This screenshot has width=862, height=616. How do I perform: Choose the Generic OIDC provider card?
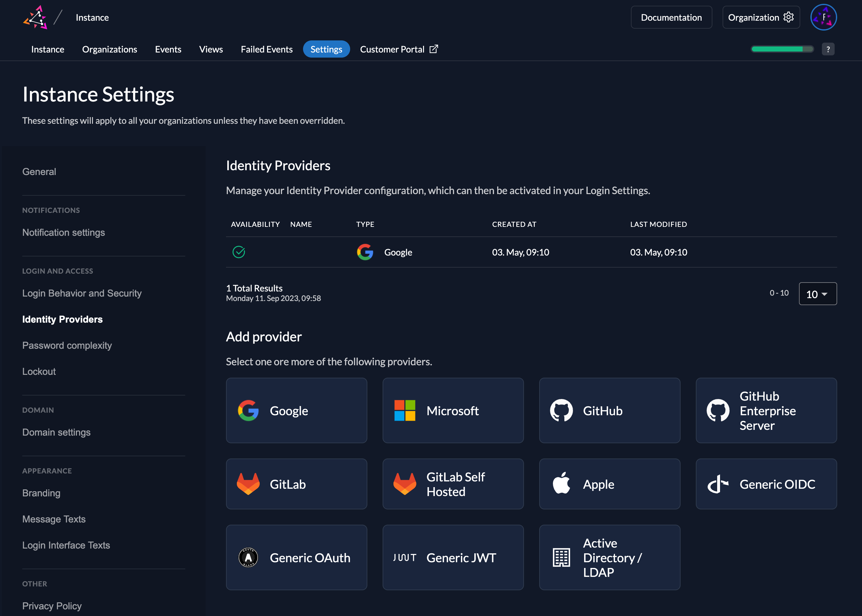(766, 484)
